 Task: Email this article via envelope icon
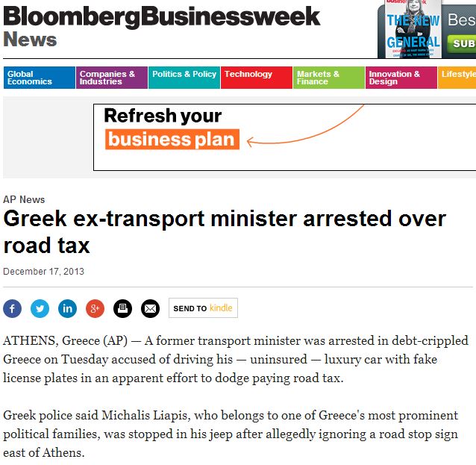[x=150, y=308]
